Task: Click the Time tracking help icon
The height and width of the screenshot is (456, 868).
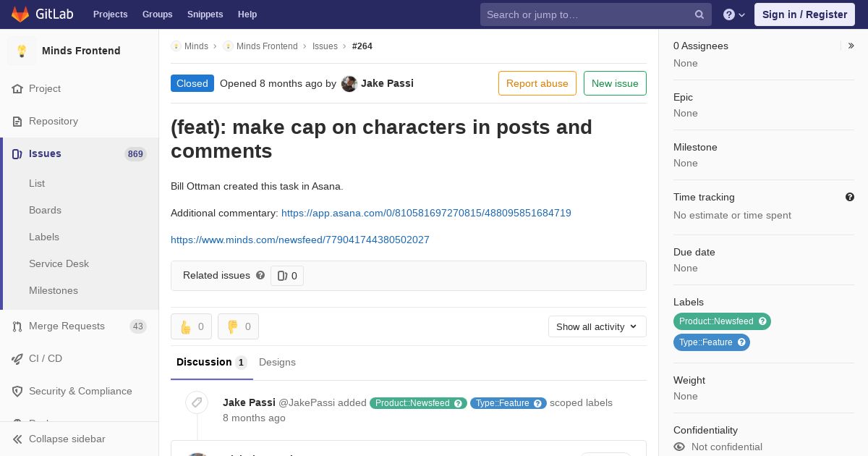Action: [850, 197]
